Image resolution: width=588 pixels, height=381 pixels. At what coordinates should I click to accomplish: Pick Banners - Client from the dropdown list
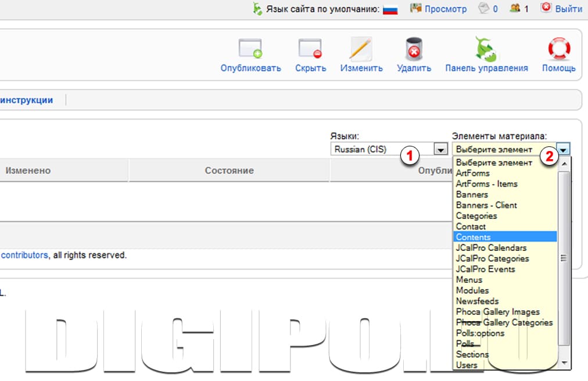pyautogui.click(x=486, y=205)
